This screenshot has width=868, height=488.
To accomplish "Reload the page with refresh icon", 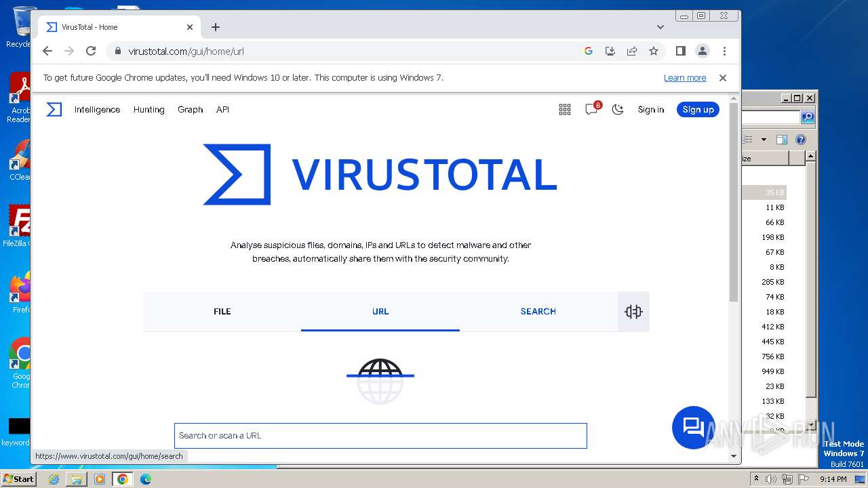I will tap(91, 51).
